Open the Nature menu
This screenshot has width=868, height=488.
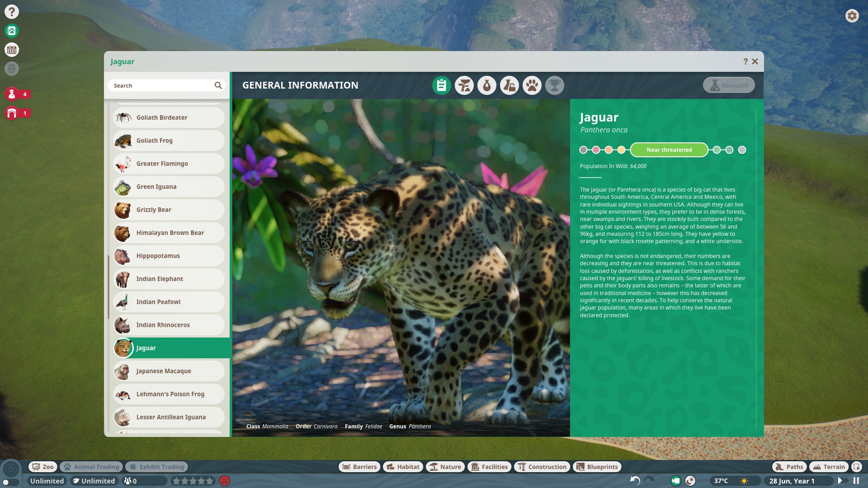(x=445, y=467)
